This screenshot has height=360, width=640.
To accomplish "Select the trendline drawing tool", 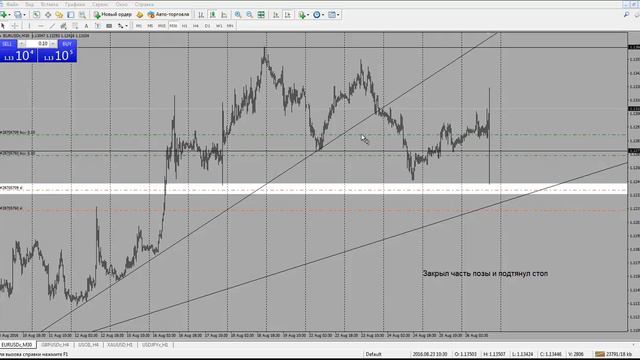I will pos(52,26).
